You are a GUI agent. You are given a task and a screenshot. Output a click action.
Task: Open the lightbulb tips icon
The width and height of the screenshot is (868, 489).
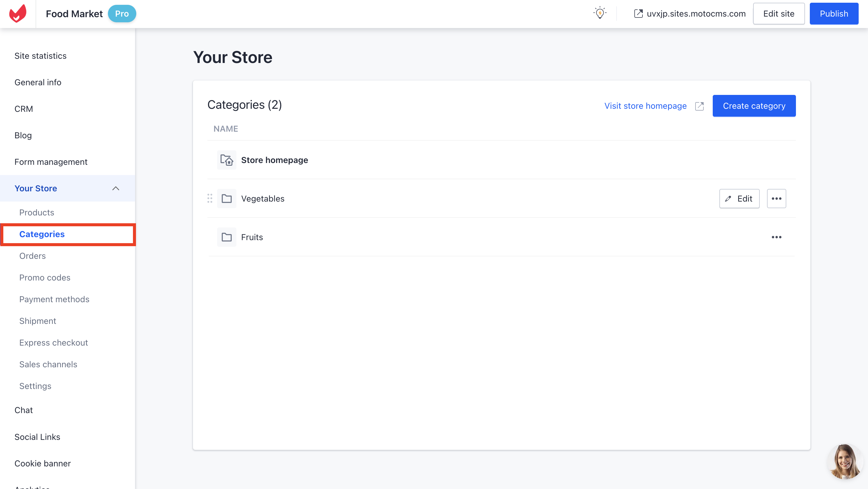click(x=600, y=13)
